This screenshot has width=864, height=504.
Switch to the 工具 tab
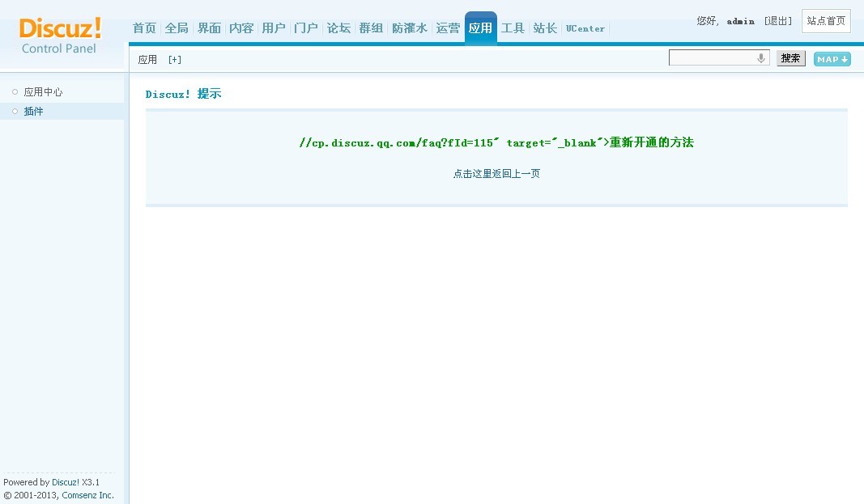click(513, 28)
